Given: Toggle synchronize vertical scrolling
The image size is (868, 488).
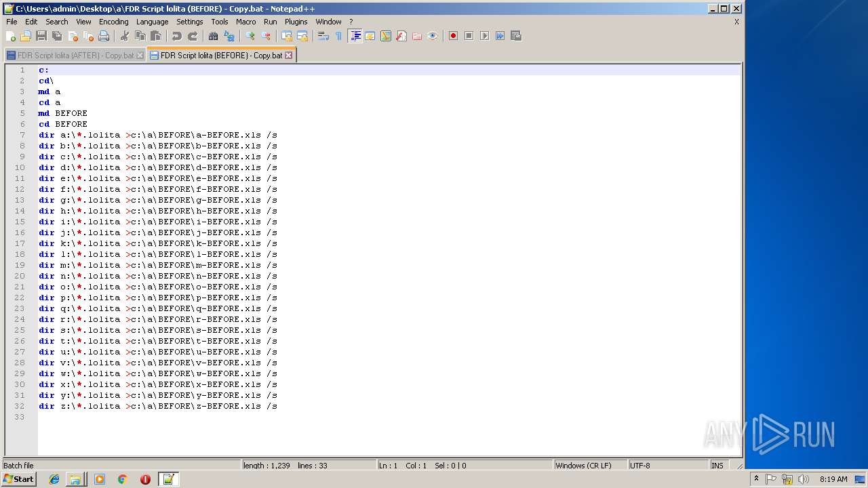Looking at the screenshot, I should (287, 36).
